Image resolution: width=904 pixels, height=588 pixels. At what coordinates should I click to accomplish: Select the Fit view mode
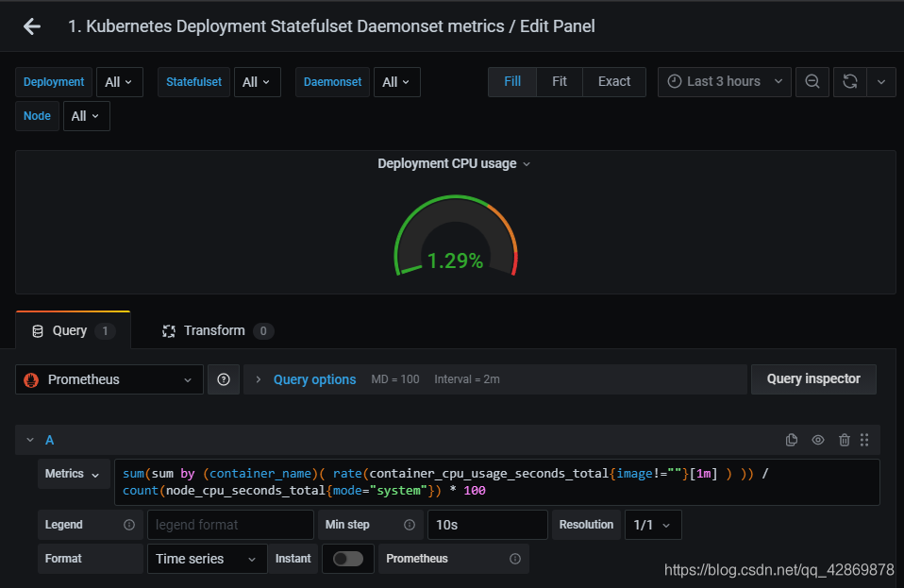[x=560, y=82]
